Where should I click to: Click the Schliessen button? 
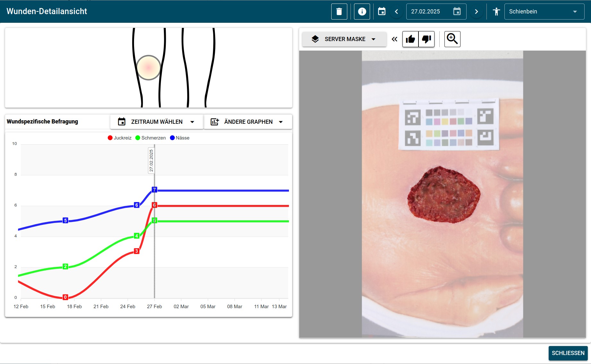coord(568,353)
